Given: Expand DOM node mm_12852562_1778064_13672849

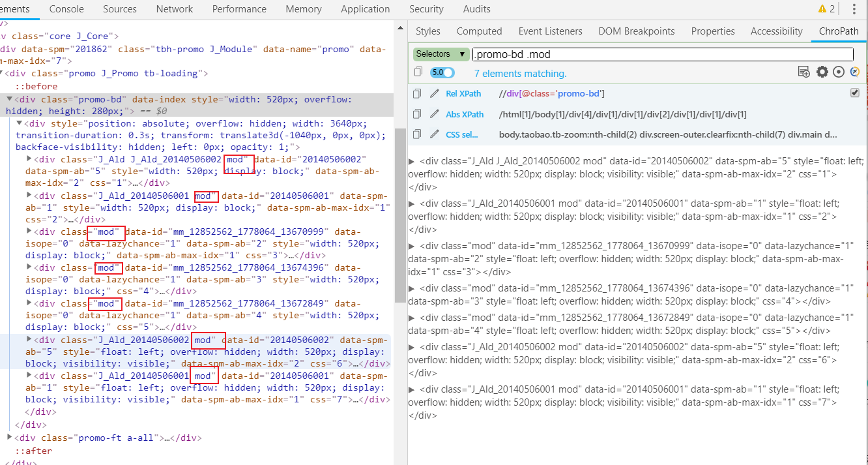Looking at the screenshot, I should pyautogui.click(x=29, y=303).
